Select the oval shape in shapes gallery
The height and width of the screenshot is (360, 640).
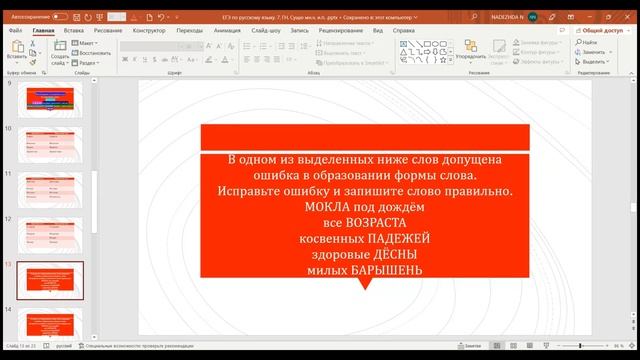click(435, 44)
